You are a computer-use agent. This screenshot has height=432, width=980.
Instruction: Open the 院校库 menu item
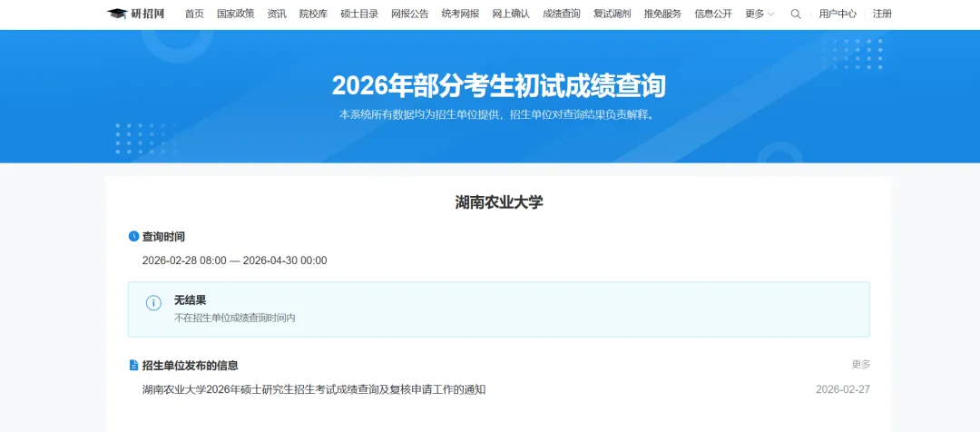point(313,14)
